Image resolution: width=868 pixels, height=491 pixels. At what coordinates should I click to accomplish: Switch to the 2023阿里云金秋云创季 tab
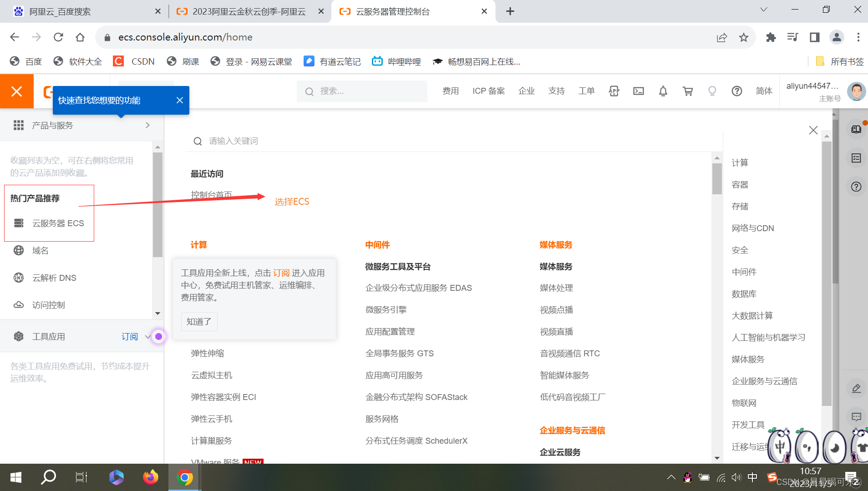click(x=249, y=11)
